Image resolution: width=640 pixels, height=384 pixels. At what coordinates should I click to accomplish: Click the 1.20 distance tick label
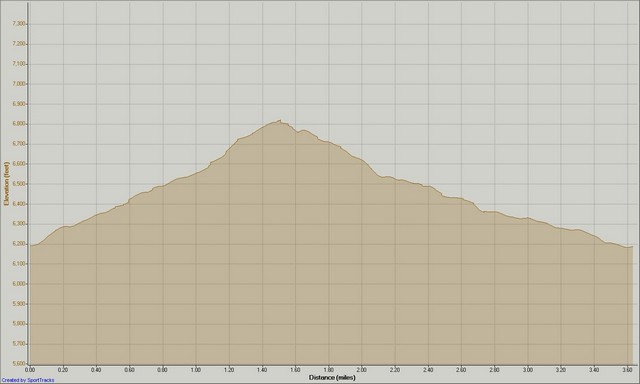(x=229, y=370)
